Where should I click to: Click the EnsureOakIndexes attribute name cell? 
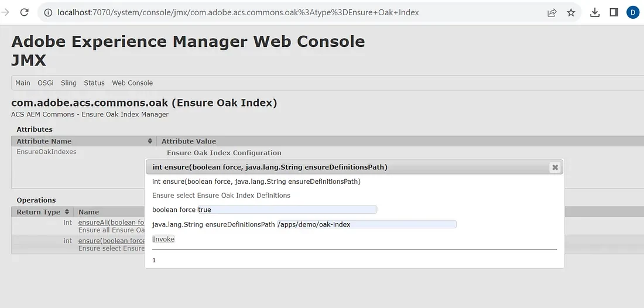point(46,152)
